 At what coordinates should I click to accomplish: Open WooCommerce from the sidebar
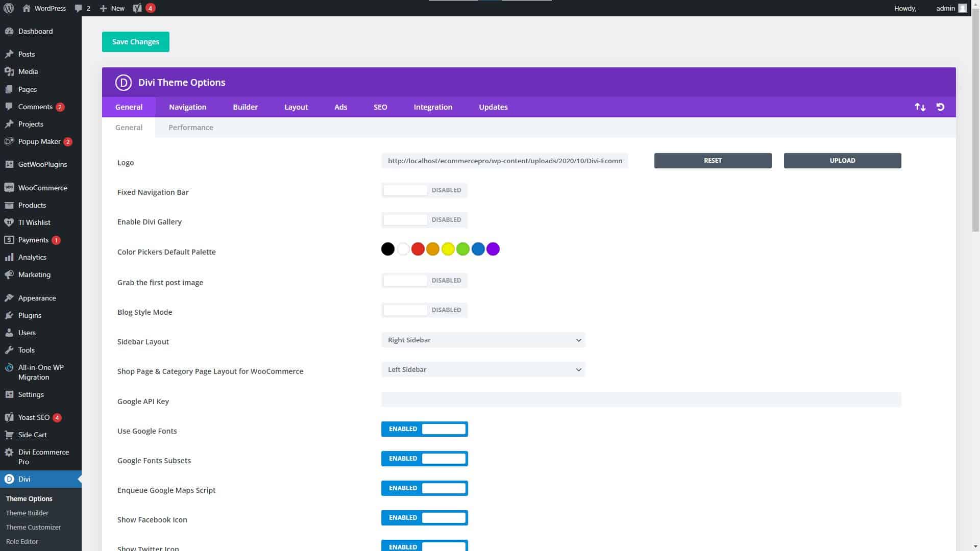pyautogui.click(x=42, y=188)
